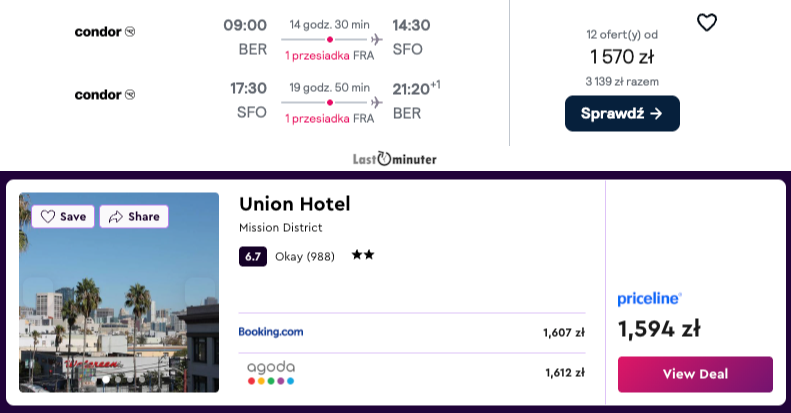This screenshot has width=791, height=413.
Task: Click the View Deal button
Action: [695, 374]
